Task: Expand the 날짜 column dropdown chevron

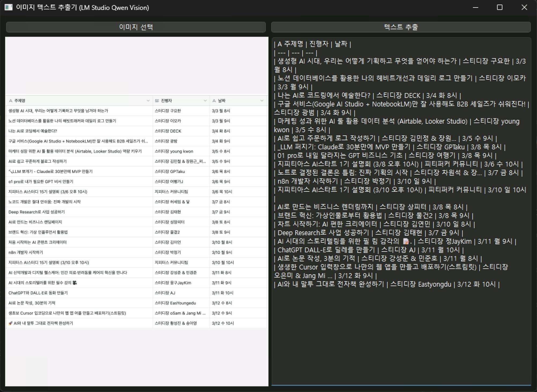Action: point(262,101)
